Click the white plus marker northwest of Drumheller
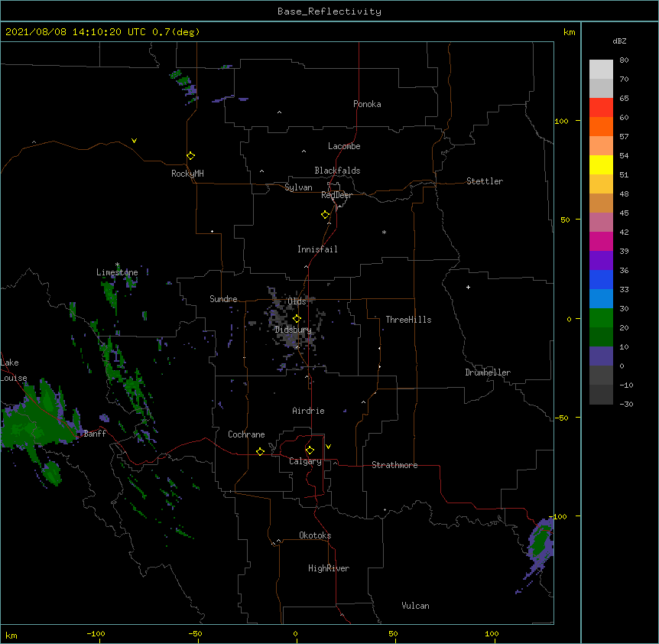 click(468, 287)
